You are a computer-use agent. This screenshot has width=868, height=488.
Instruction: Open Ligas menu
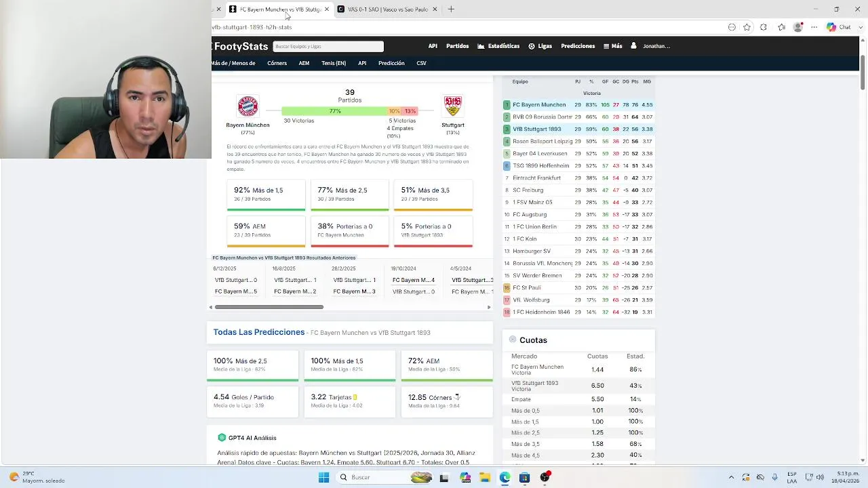(x=540, y=46)
